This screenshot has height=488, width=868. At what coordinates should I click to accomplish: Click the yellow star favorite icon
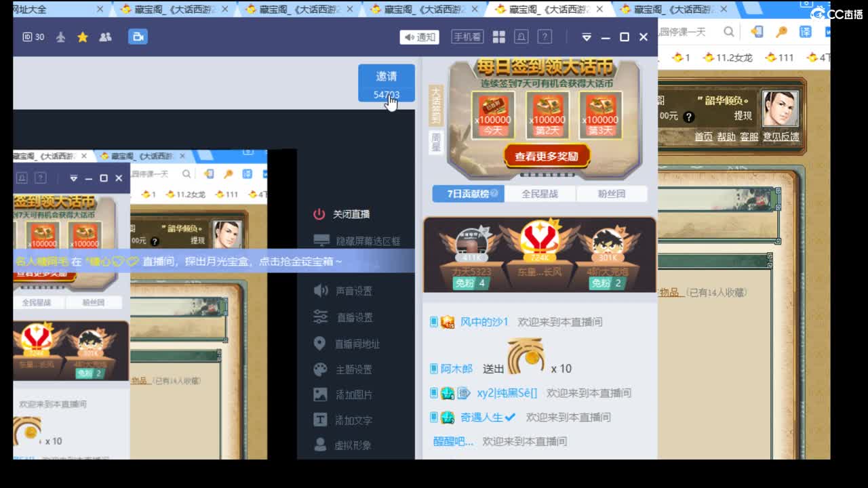click(83, 37)
